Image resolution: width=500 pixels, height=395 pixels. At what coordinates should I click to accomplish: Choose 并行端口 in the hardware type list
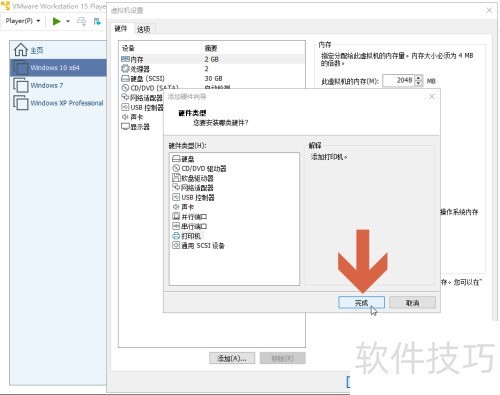point(190,217)
